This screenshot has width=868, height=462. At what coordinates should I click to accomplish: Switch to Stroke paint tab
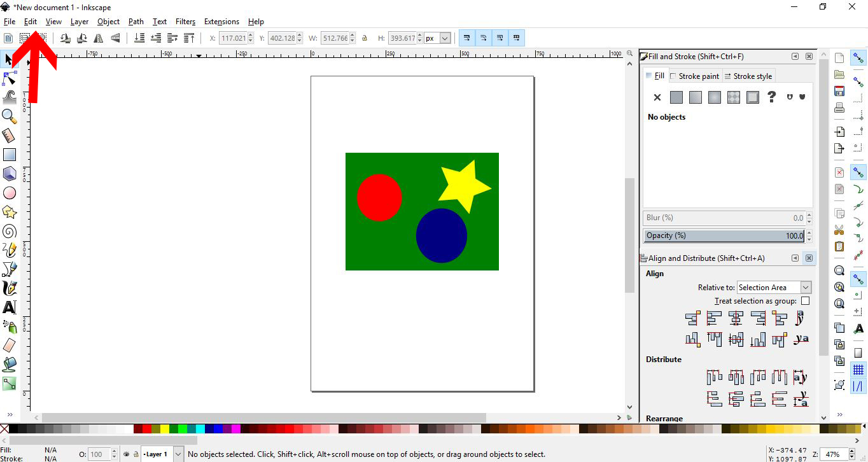(x=694, y=76)
